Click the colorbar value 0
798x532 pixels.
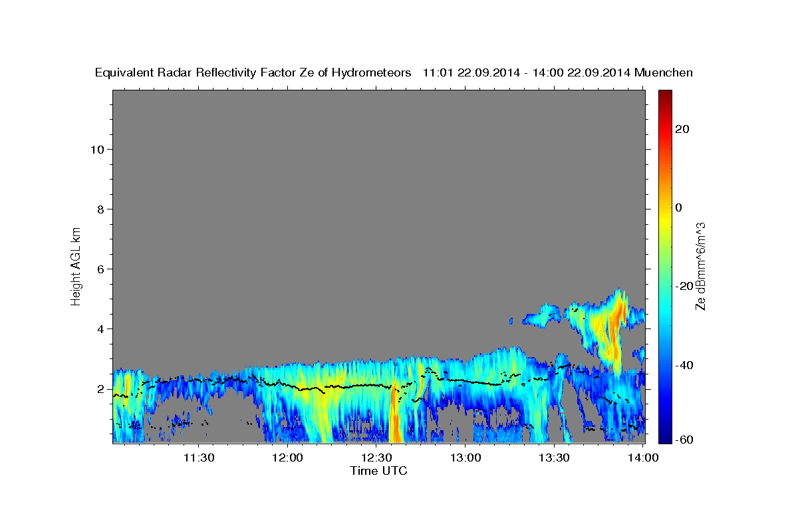[678, 207]
